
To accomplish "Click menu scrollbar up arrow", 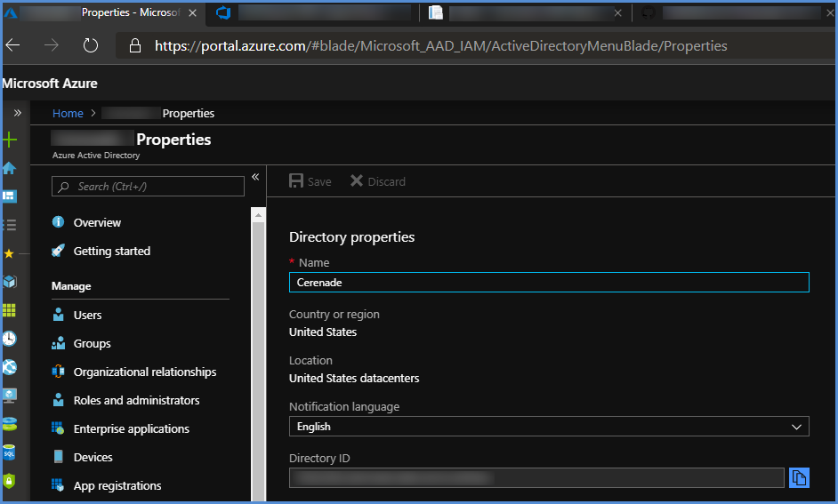I will click(x=258, y=215).
